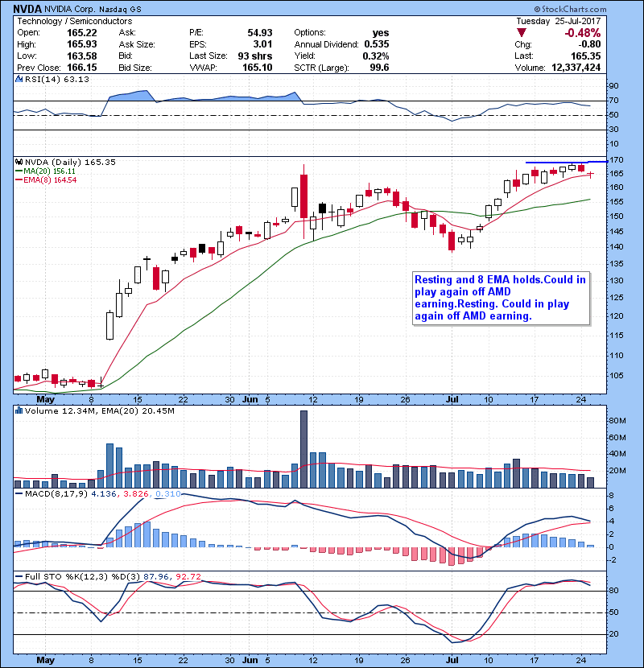Click the RSI(14) legend marker icon

click(x=18, y=80)
